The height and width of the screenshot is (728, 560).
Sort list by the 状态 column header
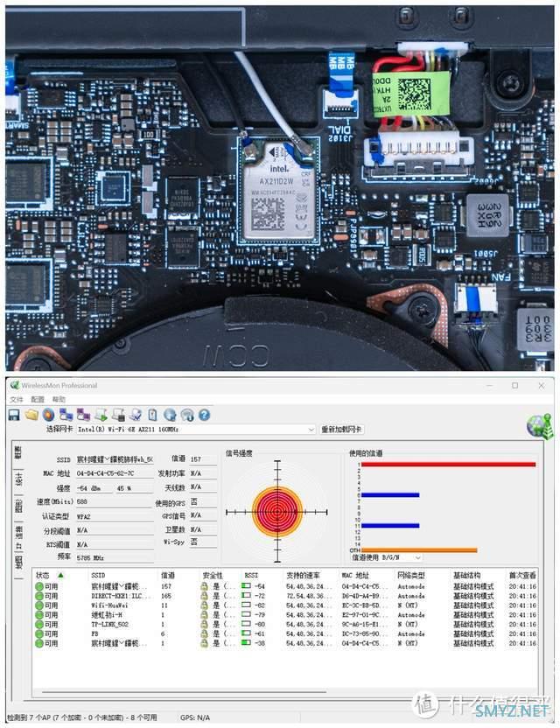coord(60,575)
